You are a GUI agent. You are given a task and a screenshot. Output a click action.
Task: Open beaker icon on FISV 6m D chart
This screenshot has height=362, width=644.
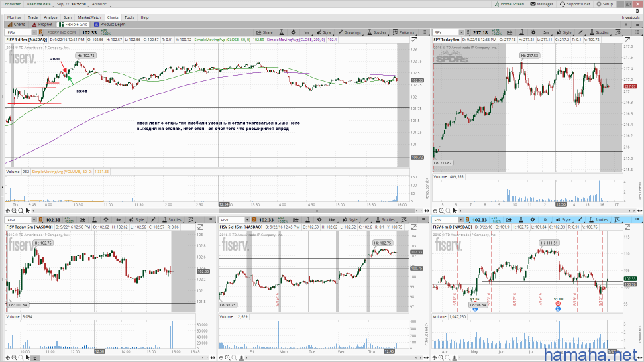(521, 220)
